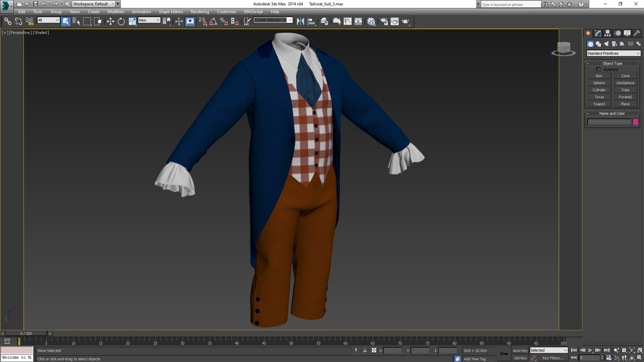
Task: Open the Curve Editor from toolbar
Action: tap(348, 21)
